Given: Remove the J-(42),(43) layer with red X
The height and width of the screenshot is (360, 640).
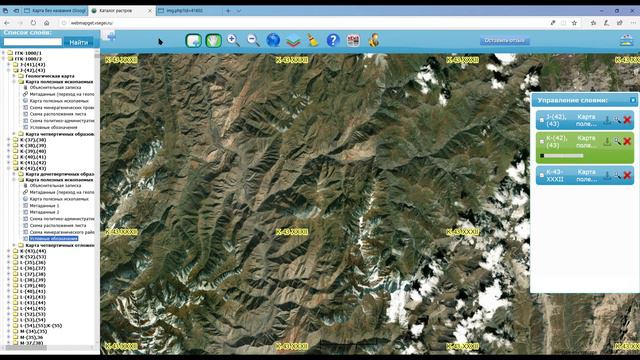Looking at the screenshot, I should (x=627, y=120).
